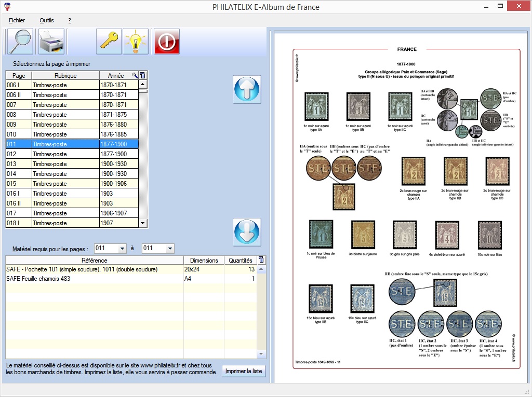
Task: Open the print preview magnifier tool
Action: (19, 42)
